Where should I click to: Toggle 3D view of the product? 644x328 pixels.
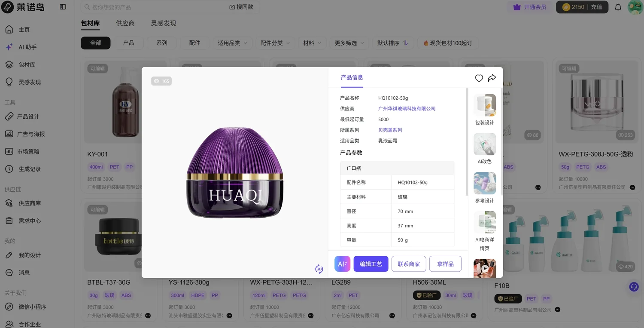[319, 269]
